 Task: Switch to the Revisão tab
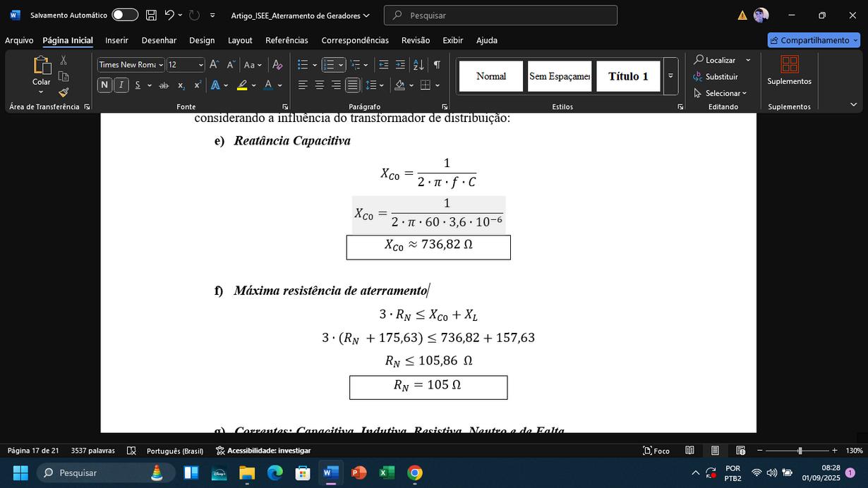point(416,40)
